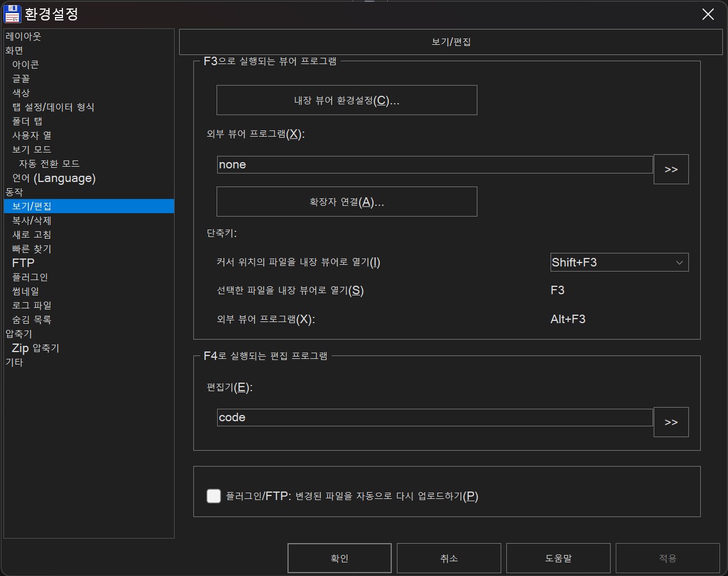Screen dimensions: 728x576
Task: Open help with the 도움말 button
Action: pos(558,558)
